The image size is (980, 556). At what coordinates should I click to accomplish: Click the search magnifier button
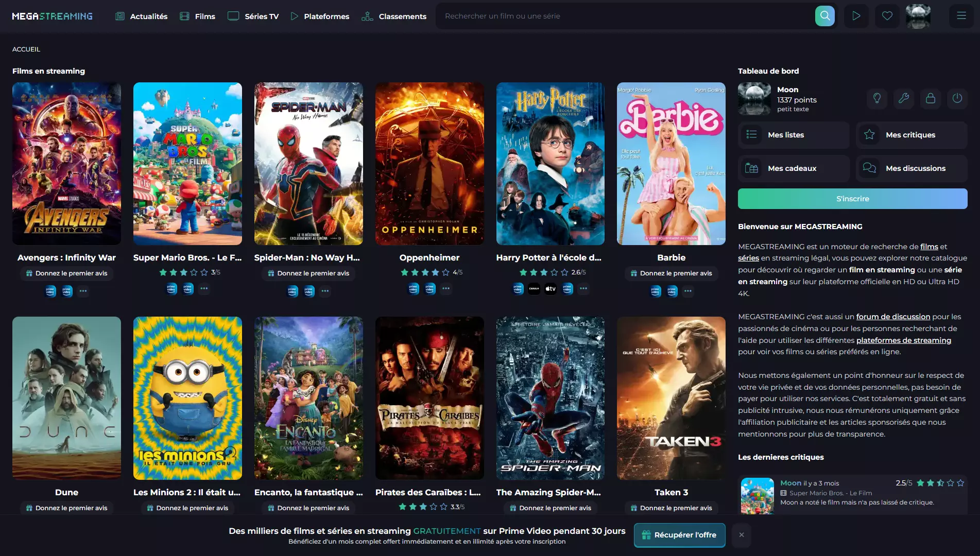[x=824, y=16]
